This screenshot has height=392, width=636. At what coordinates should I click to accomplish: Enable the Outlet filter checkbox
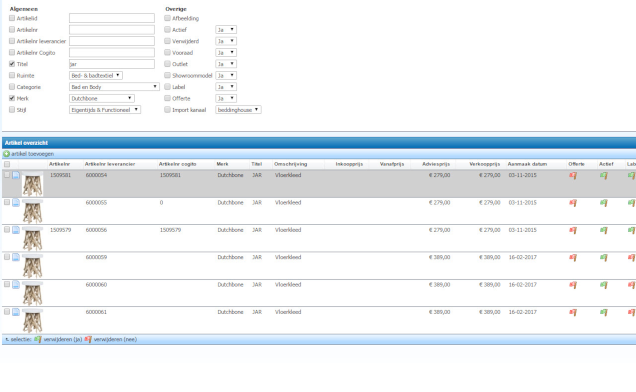[x=167, y=64]
